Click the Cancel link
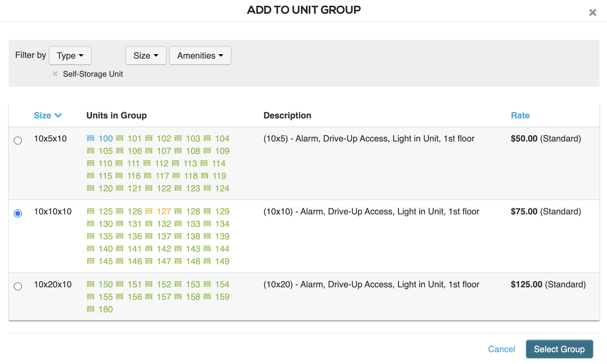The width and height of the screenshot is (607, 364). point(501,349)
